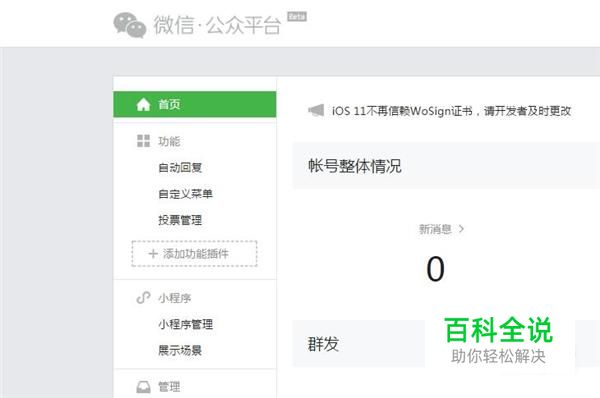Image resolution: width=600 pixels, height=398 pixels.
Task: Open 展示场景 in the sidebar
Action: click(180, 350)
